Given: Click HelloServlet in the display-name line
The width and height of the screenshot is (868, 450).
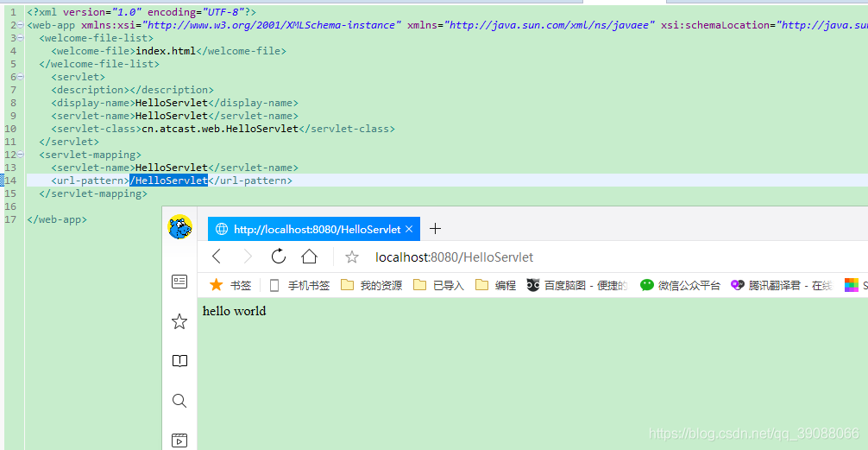Looking at the screenshot, I should (172, 103).
